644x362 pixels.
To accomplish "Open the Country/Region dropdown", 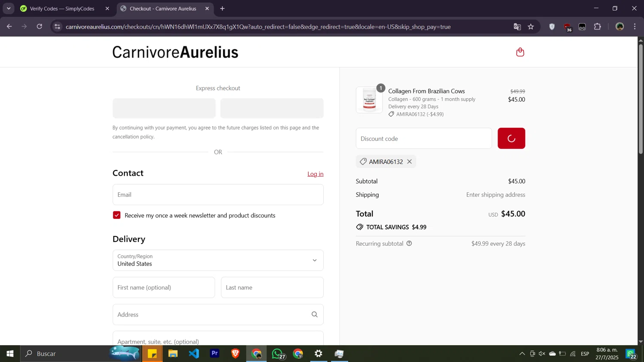I will (218, 260).
